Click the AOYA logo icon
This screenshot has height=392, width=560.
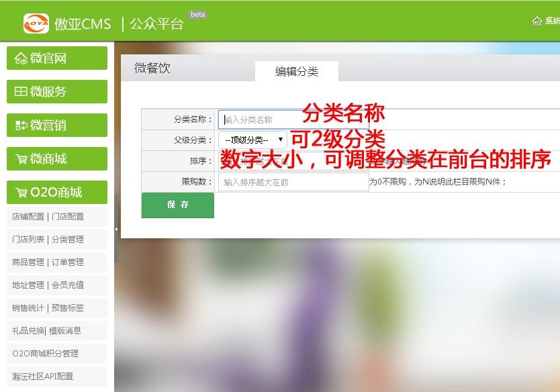(36, 23)
